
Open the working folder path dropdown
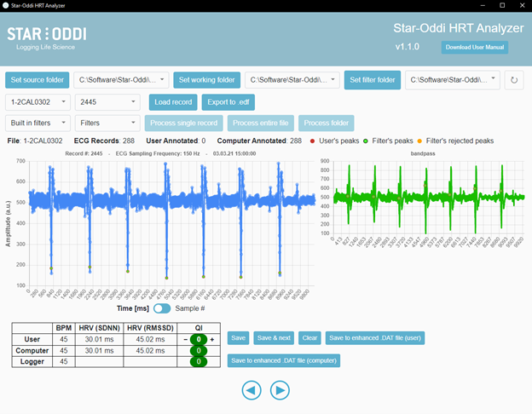(x=292, y=80)
